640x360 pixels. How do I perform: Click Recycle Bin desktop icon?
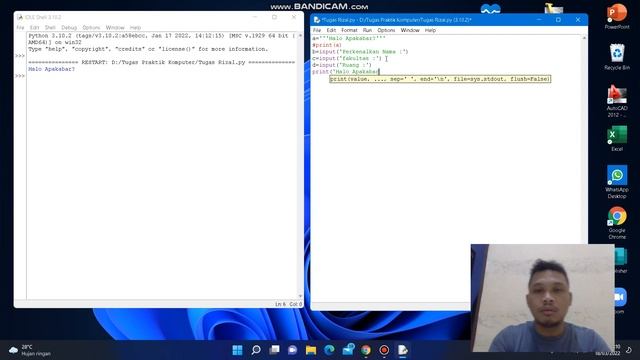[x=617, y=57]
